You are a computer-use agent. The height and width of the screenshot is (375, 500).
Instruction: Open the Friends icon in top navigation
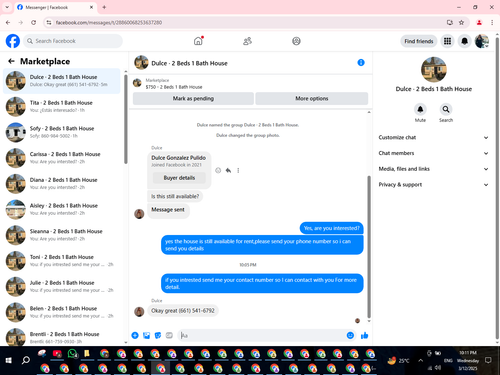(x=247, y=41)
